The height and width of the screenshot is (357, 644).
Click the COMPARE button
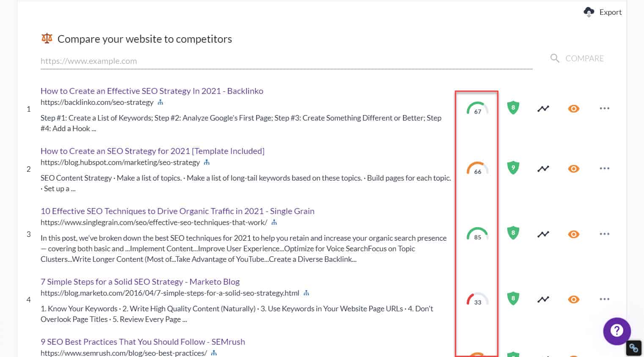[584, 58]
